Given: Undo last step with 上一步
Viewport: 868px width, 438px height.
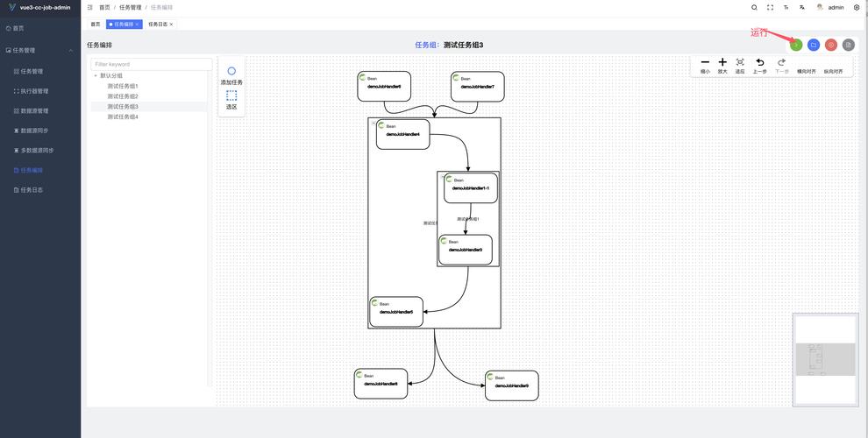Looking at the screenshot, I should (760, 65).
